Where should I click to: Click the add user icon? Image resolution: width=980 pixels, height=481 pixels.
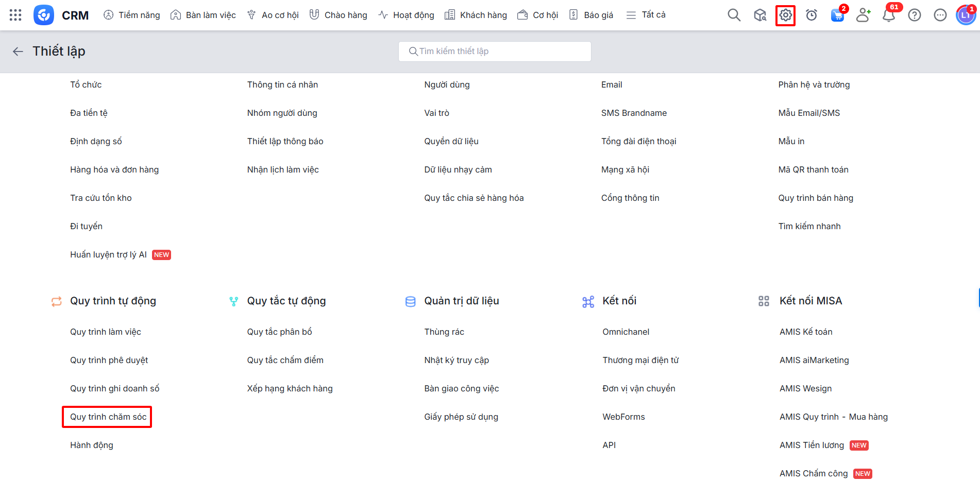[863, 15]
